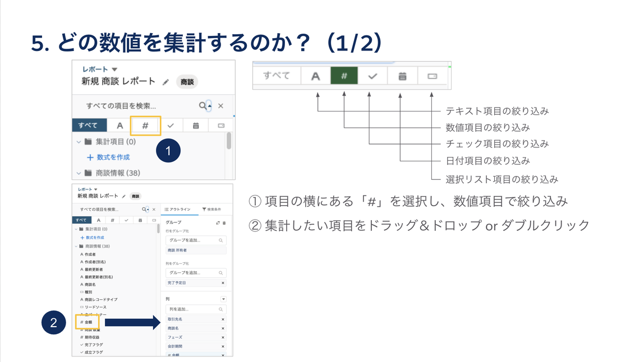
Task: Select the 'A 作成者(別名)' field
Action: pos(93,262)
